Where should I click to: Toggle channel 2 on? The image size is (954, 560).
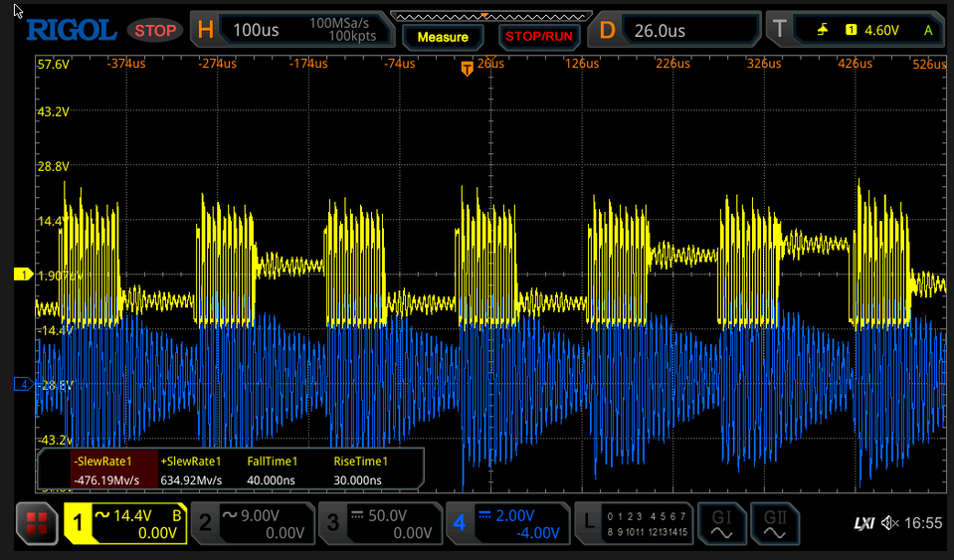tap(253, 523)
